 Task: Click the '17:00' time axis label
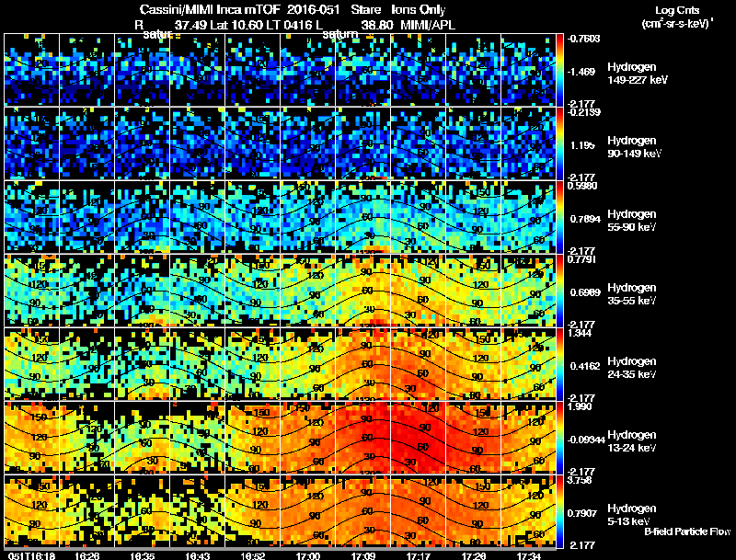click(308, 555)
